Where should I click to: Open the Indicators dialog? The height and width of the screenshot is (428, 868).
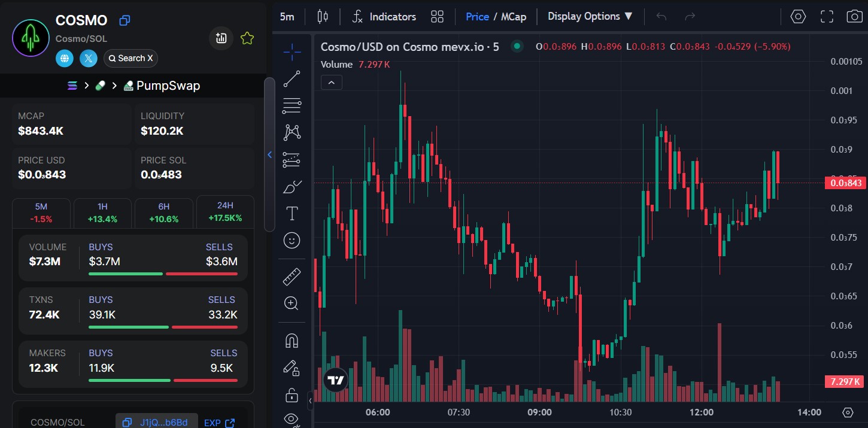pos(384,16)
